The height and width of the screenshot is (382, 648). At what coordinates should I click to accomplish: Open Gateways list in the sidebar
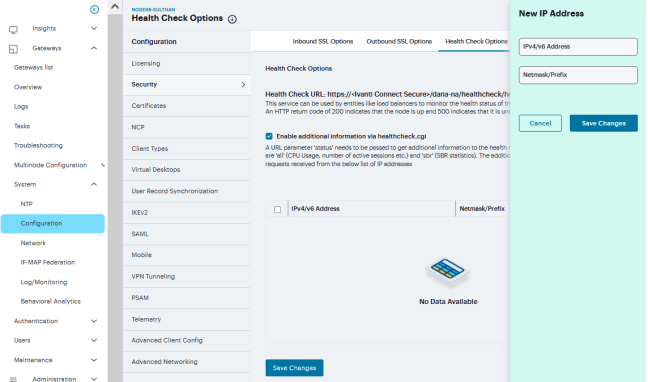(33, 67)
